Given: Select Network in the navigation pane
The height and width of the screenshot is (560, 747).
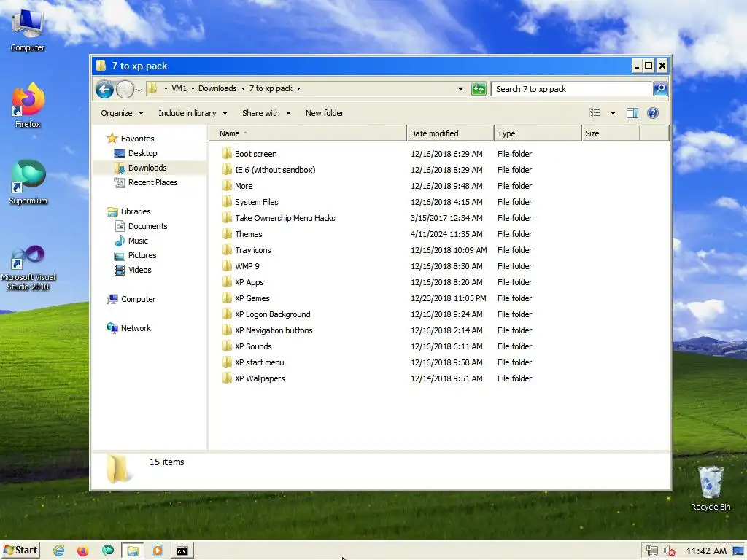Looking at the screenshot, I should coord(135,328).
